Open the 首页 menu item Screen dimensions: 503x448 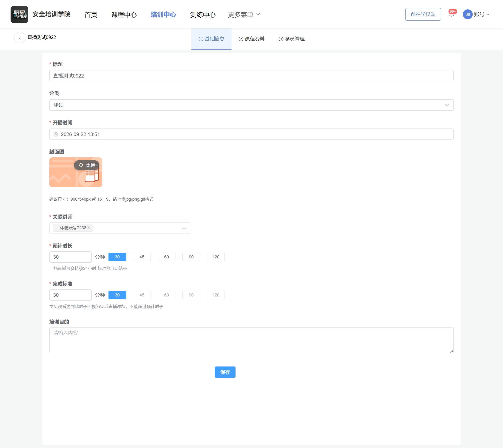tap(91, 15)
